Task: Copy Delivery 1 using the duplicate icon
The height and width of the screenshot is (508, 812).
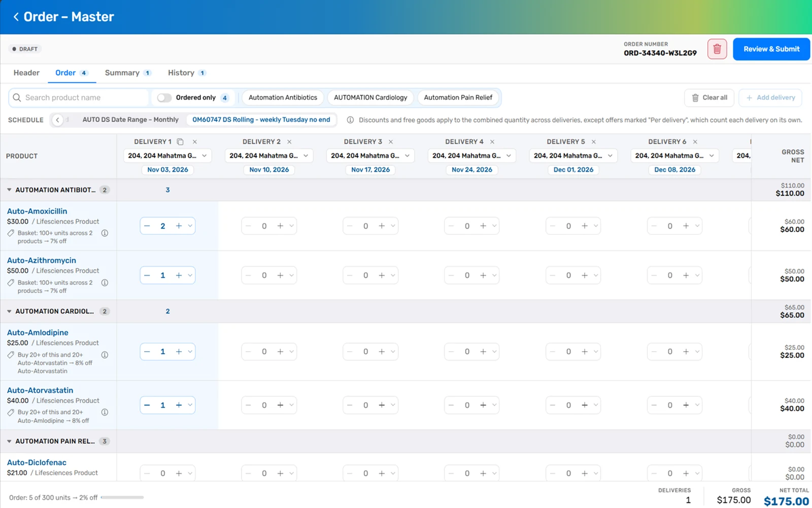Action: tap(180, 142)
